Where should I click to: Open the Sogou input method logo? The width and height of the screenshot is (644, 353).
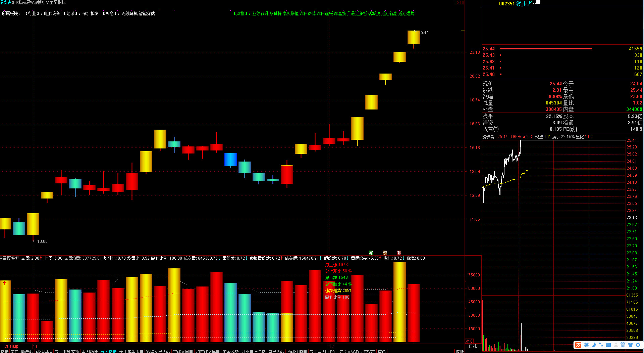pos(578,345)
